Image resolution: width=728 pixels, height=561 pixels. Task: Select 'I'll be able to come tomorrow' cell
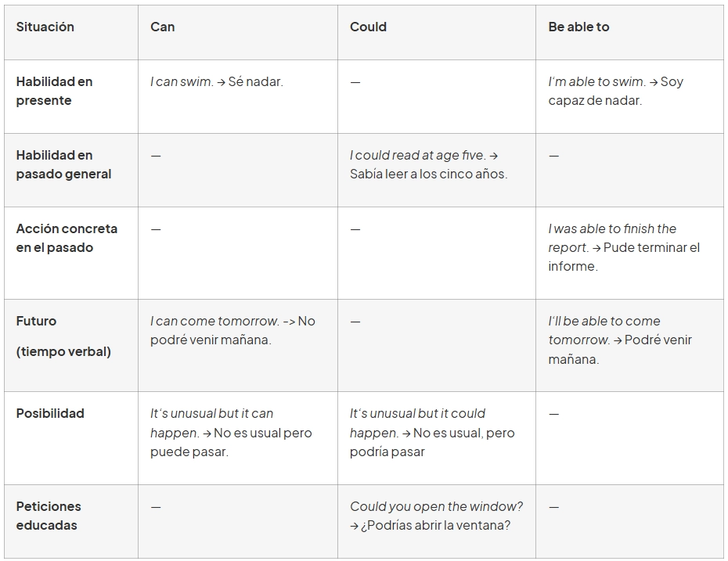coord(620,340)
